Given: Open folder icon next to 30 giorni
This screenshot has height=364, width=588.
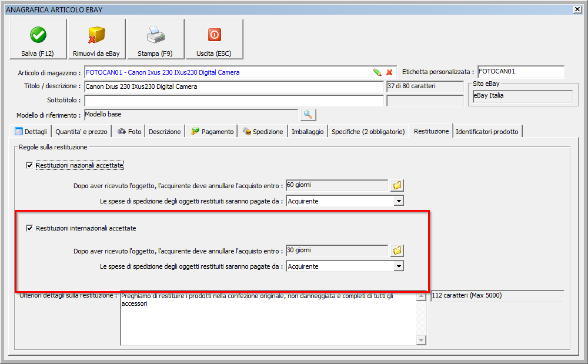Looking at the screenshot, I should (397, 251).
